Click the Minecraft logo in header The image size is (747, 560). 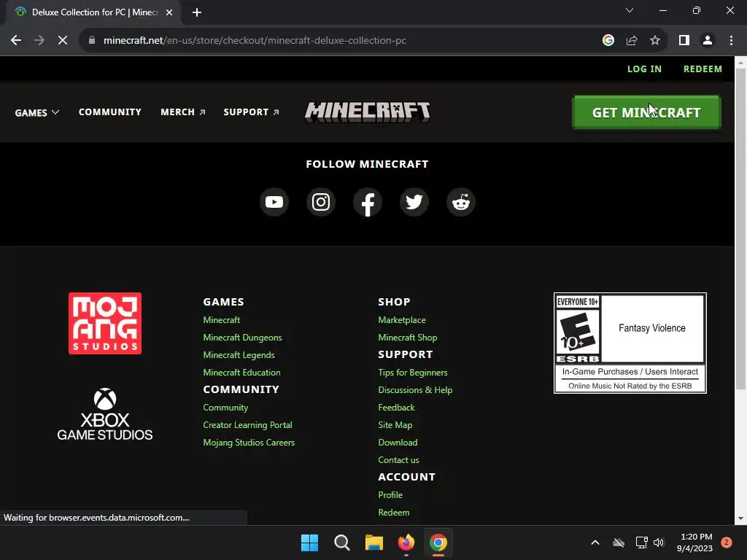coord(368,112)
